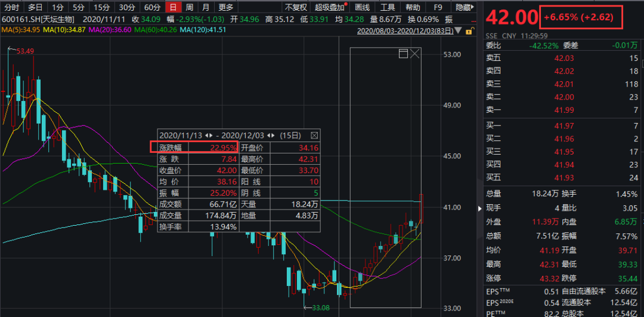Screen dimensions: 644x317
Task: Open the 超级叠加 overlay menu
Action: click(x=330, y=7)
